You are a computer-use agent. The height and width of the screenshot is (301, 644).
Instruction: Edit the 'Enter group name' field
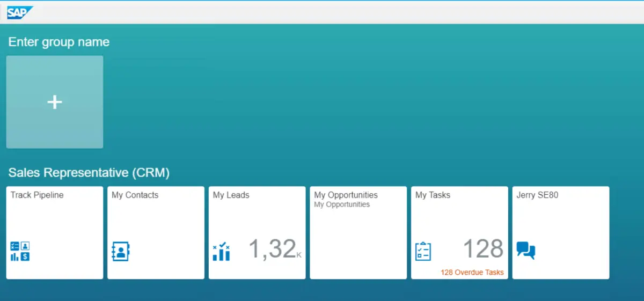(59, 42)
